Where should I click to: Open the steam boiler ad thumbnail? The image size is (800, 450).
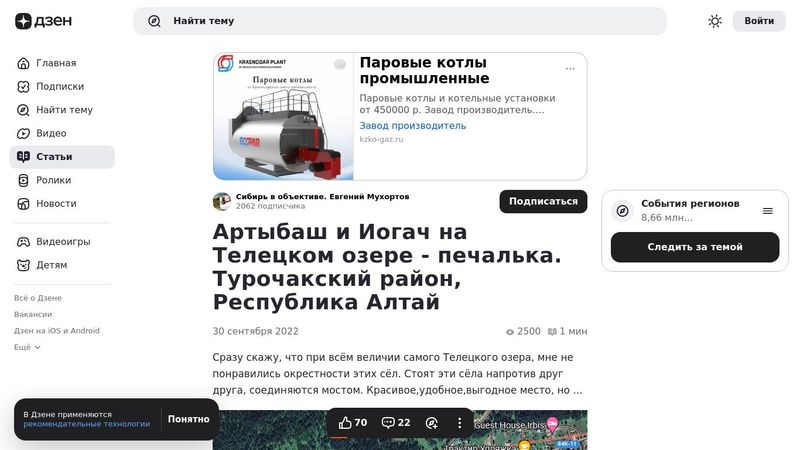[x=284, y=116]
